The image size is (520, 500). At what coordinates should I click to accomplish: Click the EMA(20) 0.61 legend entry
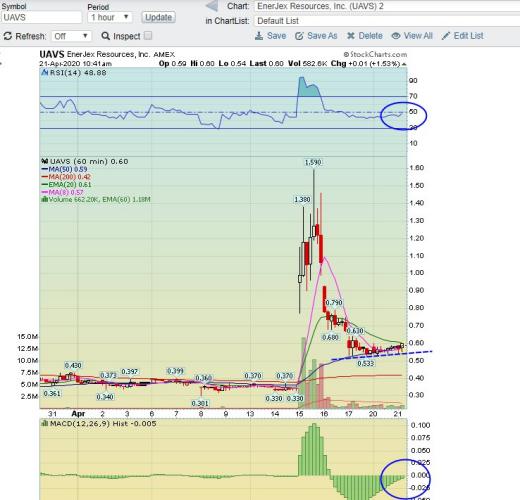(x=66, y=185)
